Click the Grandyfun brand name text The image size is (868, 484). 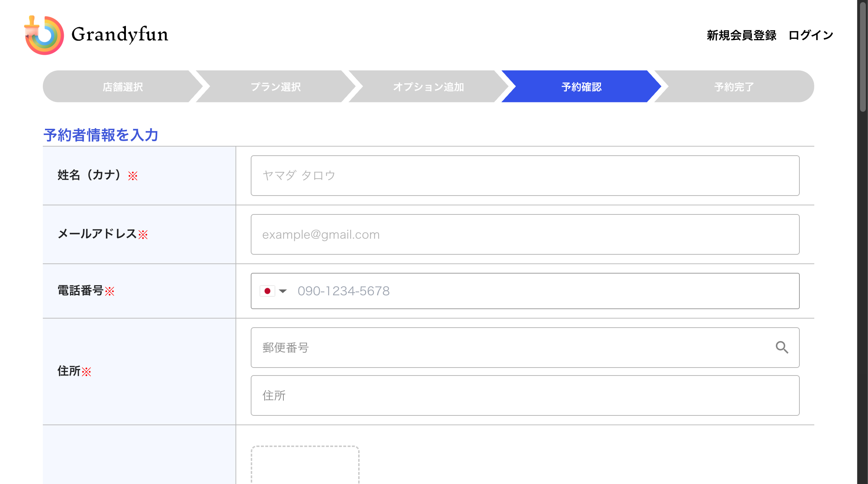tap(120, 34)
